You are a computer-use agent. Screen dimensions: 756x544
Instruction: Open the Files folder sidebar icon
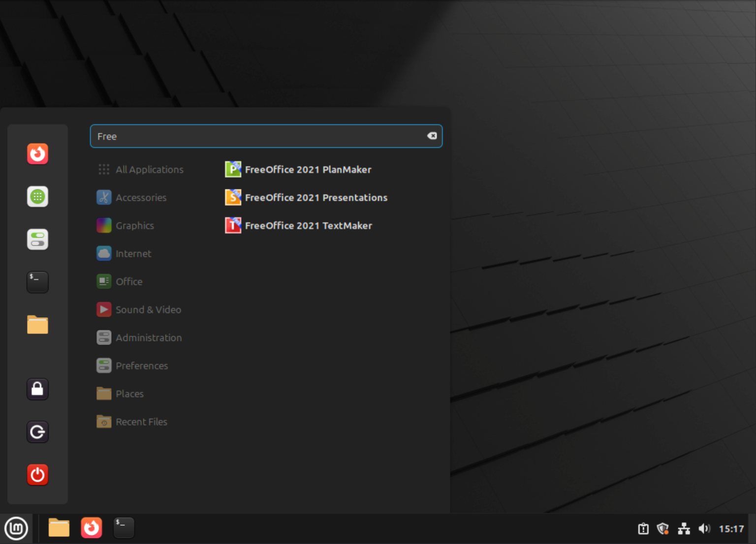37,325
